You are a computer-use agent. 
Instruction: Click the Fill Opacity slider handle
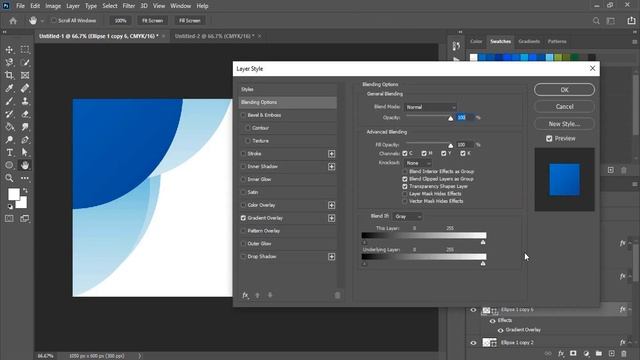(x=451, y=145)
